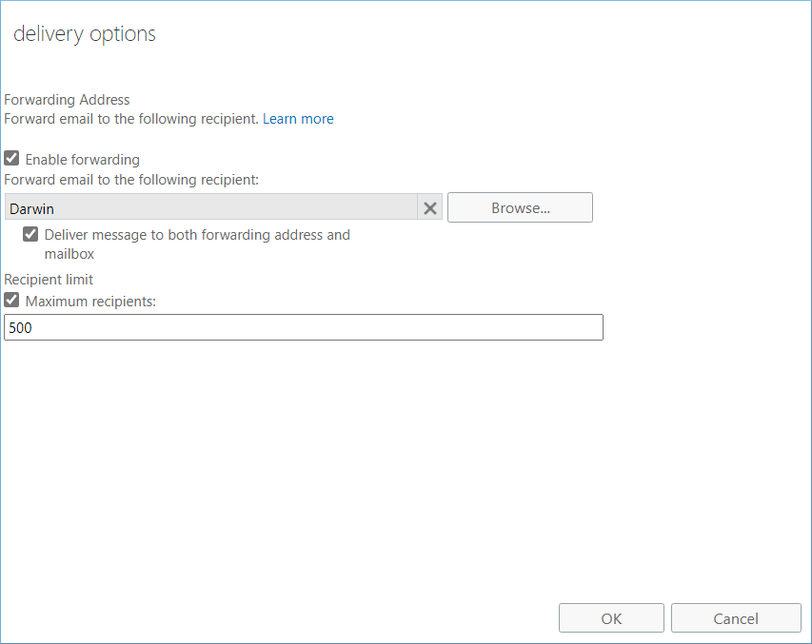This screenshot has height=644, width=812.
Task: Click the Browse... button
Action: (520, 207)
